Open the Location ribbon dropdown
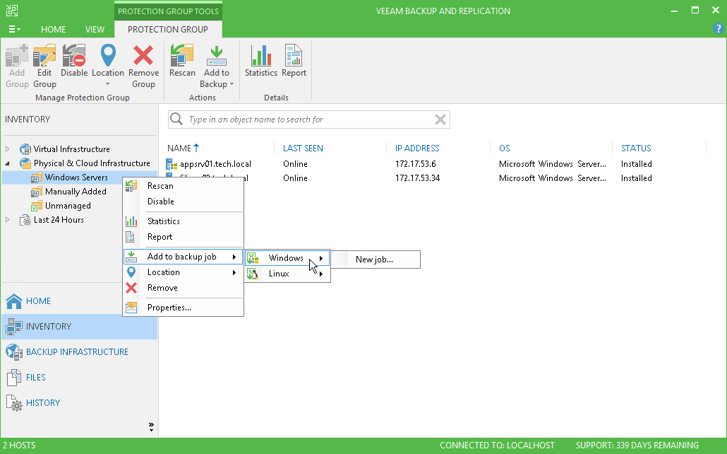 [x=108, y=65]
